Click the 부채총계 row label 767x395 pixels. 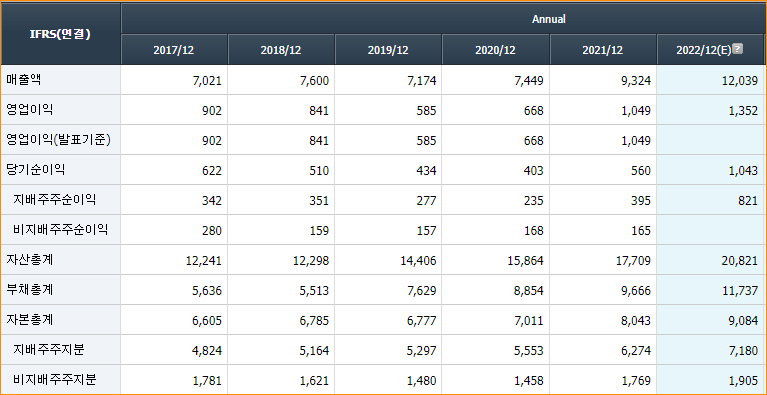click(x=29, y=290)
